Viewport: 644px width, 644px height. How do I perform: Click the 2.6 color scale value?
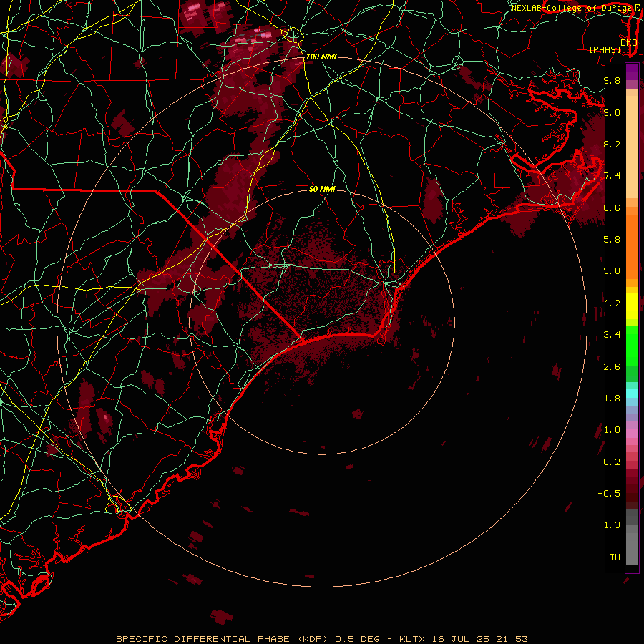tap(612, 367)
